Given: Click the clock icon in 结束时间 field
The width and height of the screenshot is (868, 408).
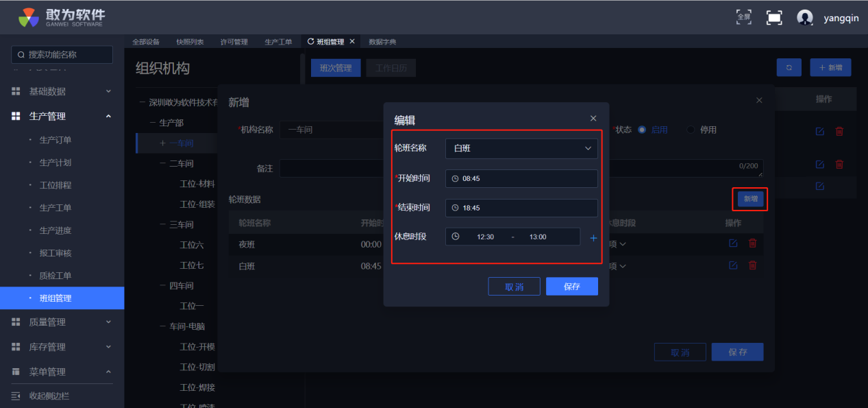Looking at the screenshot, I should (455, 208).
